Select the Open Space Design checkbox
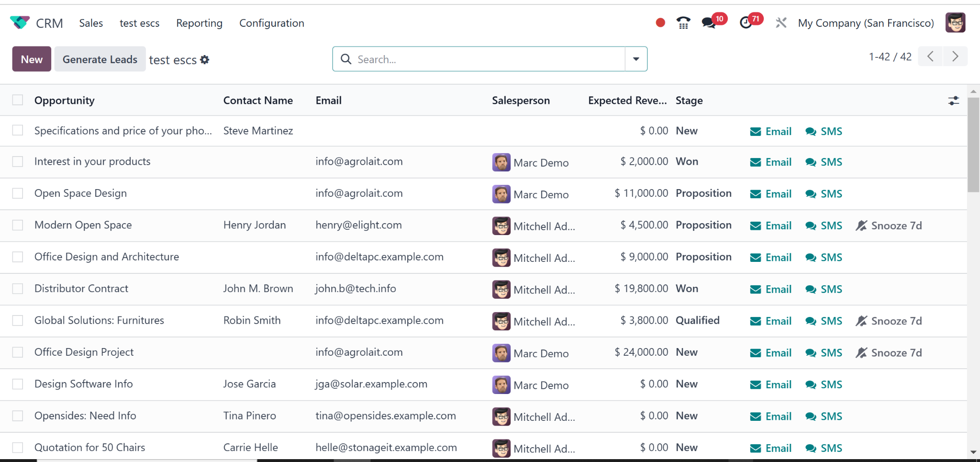Screen dimensions: 980x462 click(18, 193)
